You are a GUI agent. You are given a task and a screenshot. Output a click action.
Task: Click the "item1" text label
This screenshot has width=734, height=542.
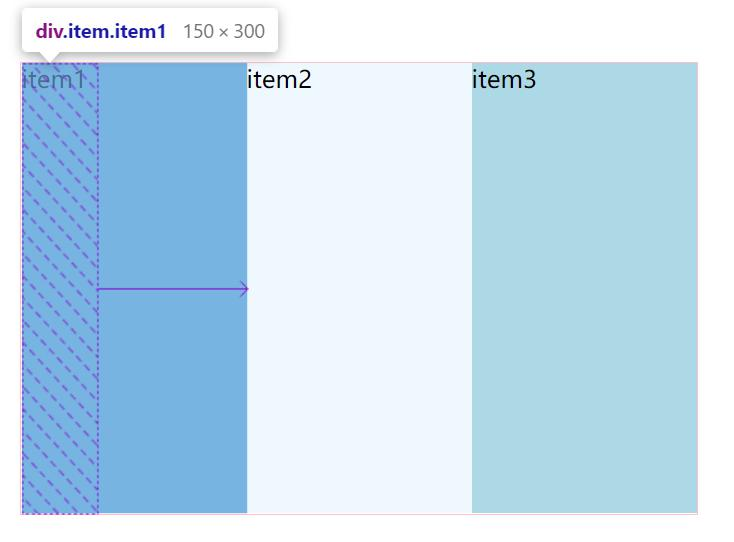(54, 79)
